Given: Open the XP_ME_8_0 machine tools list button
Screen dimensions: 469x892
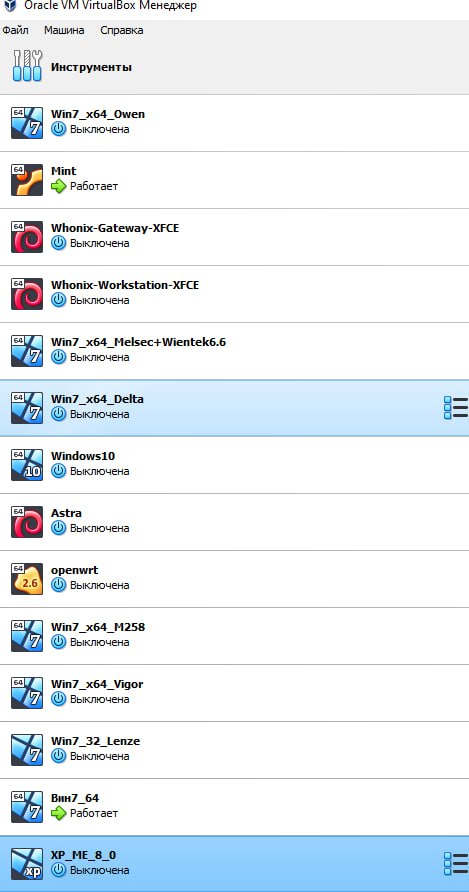Looking at the screenshot, I should coord(455,864).
